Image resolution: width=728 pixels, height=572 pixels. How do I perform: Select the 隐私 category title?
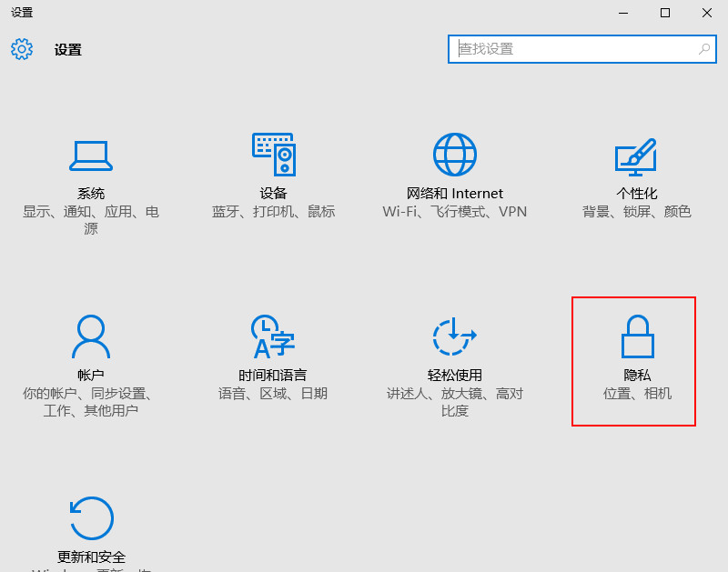[x=637, y=375]
